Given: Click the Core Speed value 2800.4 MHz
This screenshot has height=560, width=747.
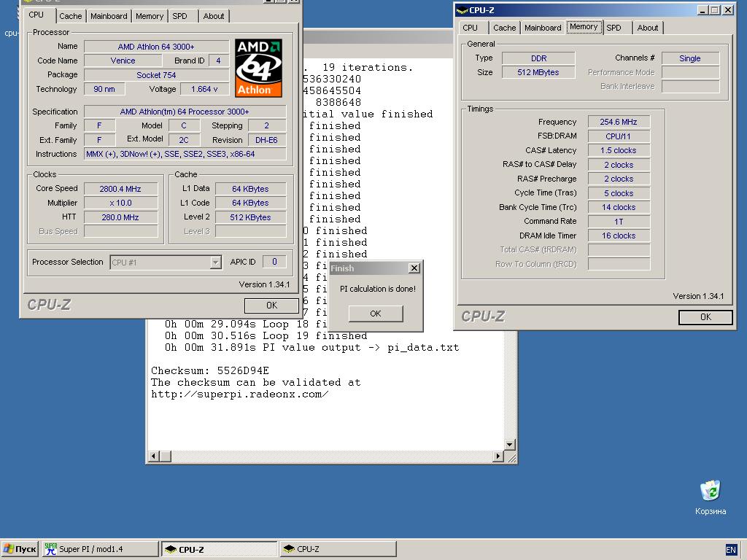Looking at the screenshot, I should [120, 189].
